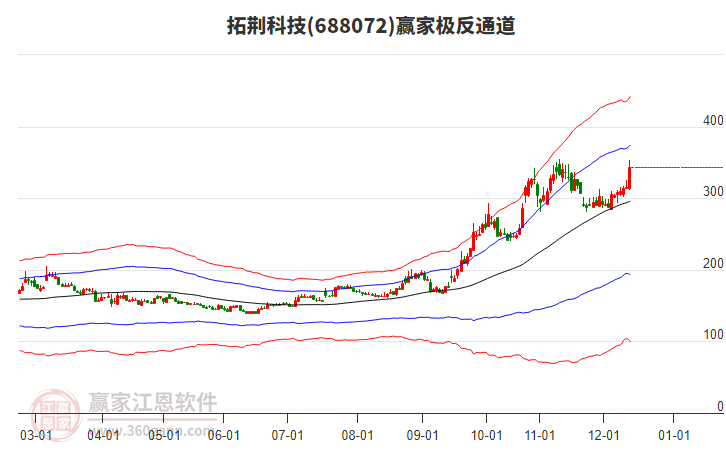Select the 03-01 date label on the axis

(x=36, y=435)
